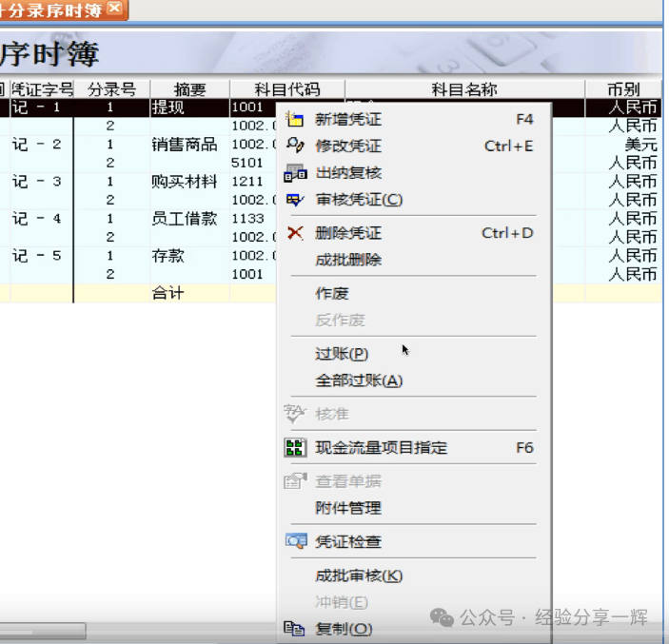Click the red X 删除凭证 icon

click(x=295, y=233)
